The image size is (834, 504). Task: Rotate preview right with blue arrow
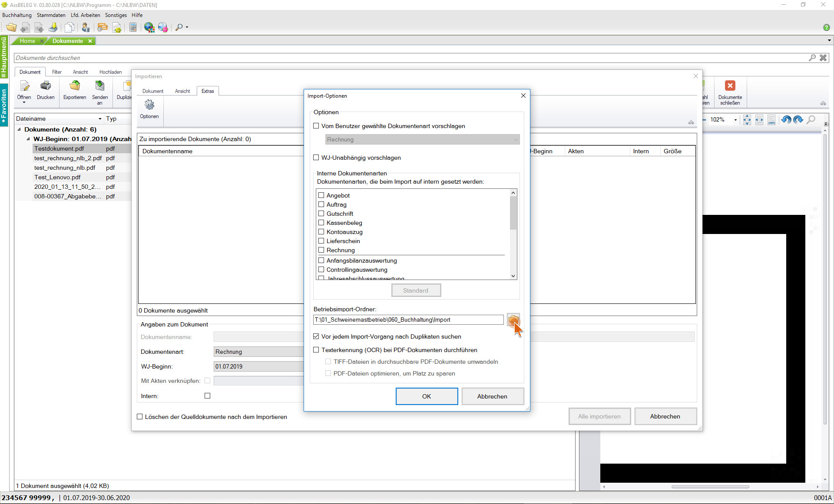[798, 120]
